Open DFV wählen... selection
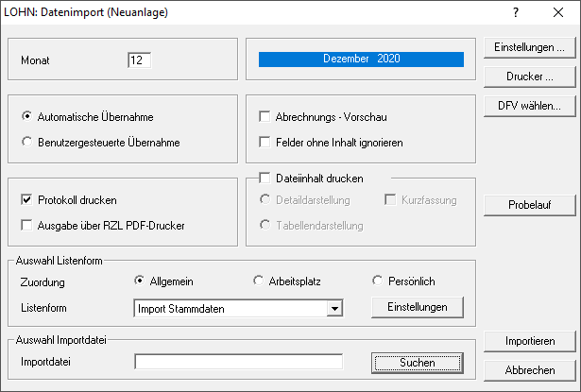Screen dimensions: 581x392 tap(528, 105)
